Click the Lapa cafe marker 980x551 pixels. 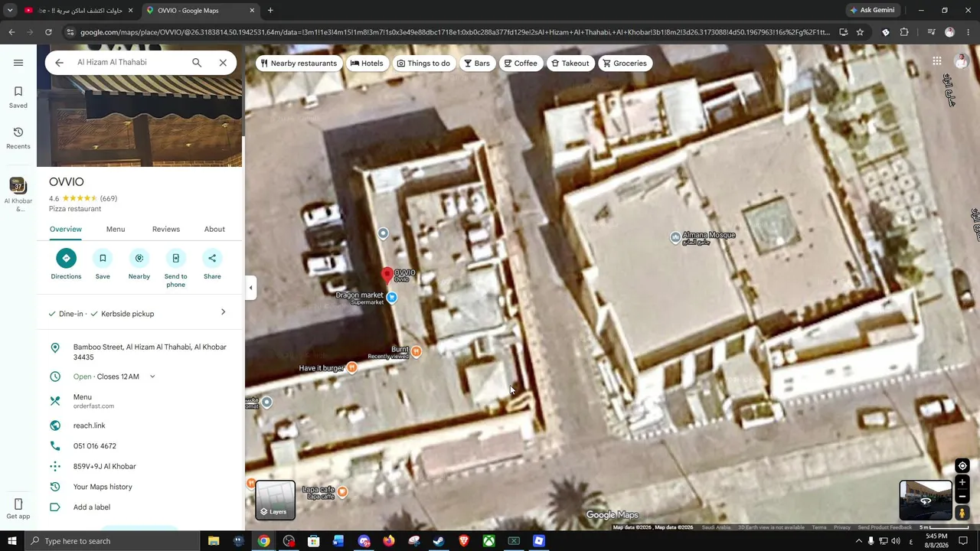342,491
